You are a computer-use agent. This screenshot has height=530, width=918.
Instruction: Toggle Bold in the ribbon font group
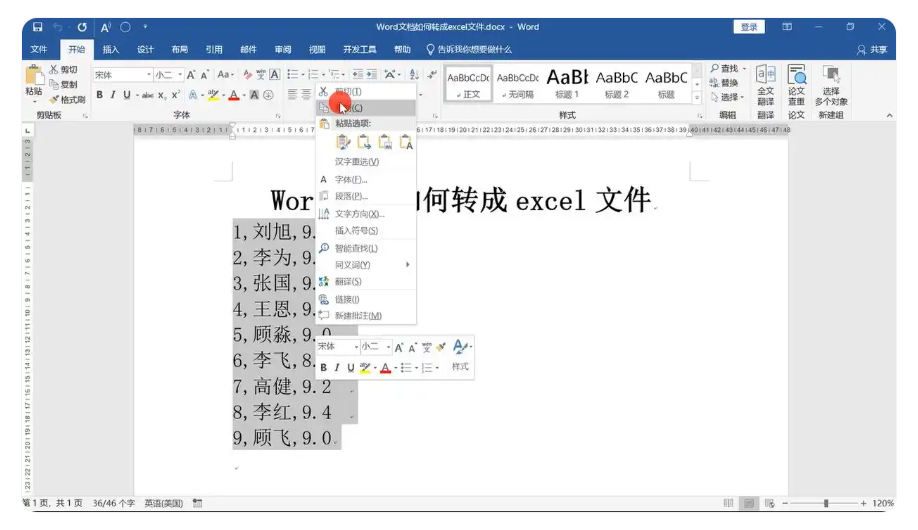[x=100, y=95]
